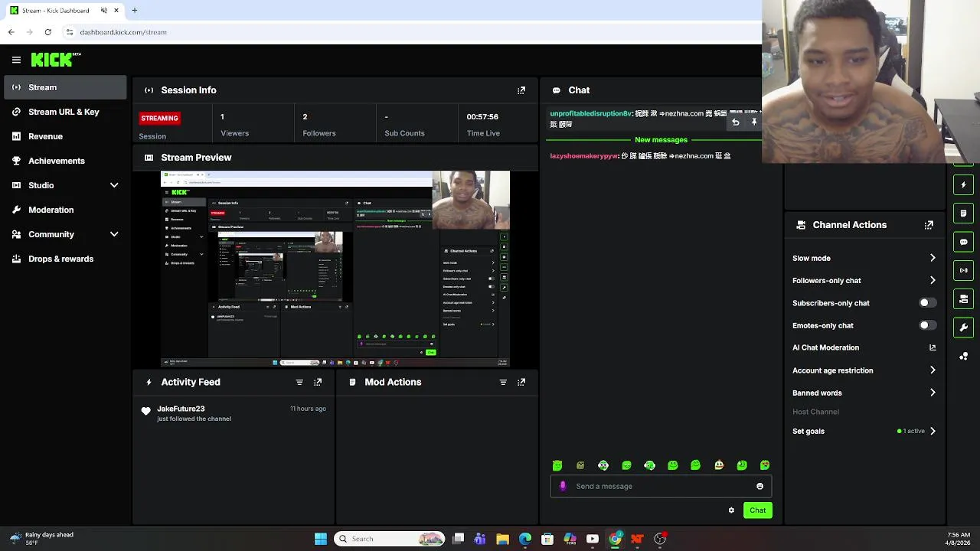Click reply icon on chat message
Screen dimensions: 980x551
pyautogui.click(x=736, y=122)
